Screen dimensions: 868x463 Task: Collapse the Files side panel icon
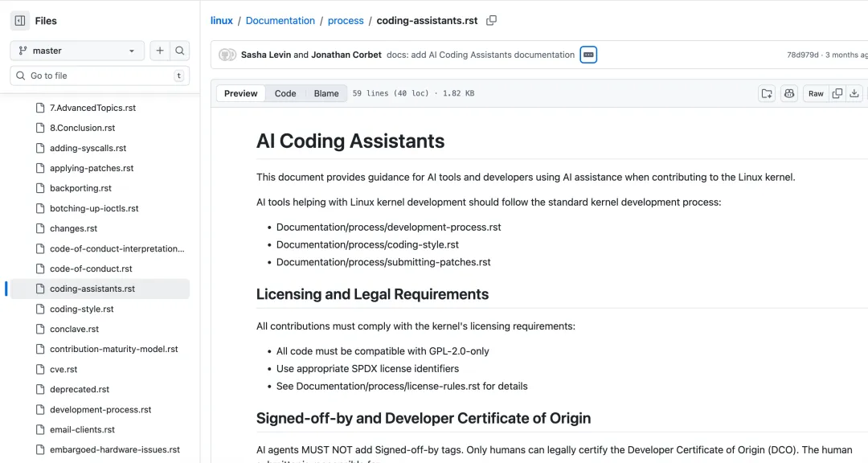tap(20, 21)
